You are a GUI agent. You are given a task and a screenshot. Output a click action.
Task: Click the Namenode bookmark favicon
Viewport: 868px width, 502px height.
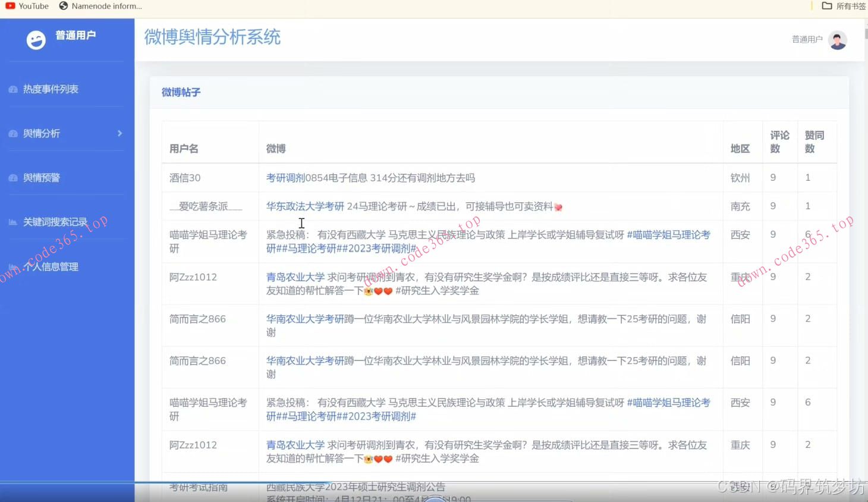pos(62,6)
